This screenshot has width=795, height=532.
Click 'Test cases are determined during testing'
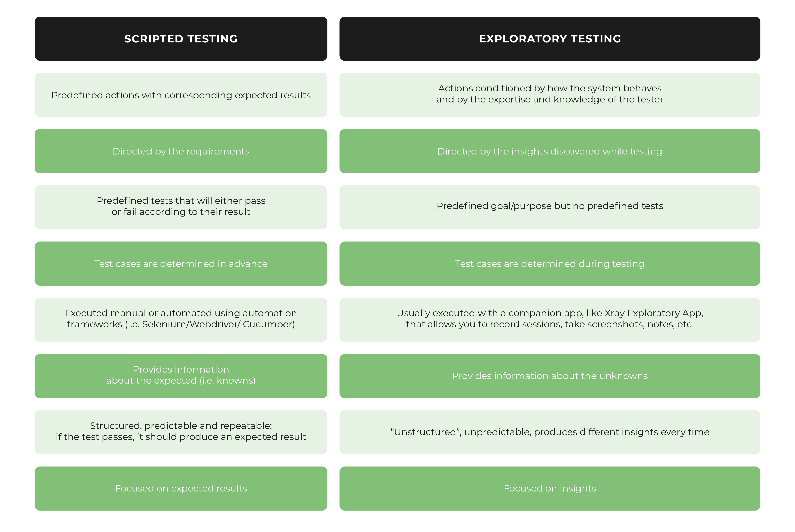(x=549, y=264)
